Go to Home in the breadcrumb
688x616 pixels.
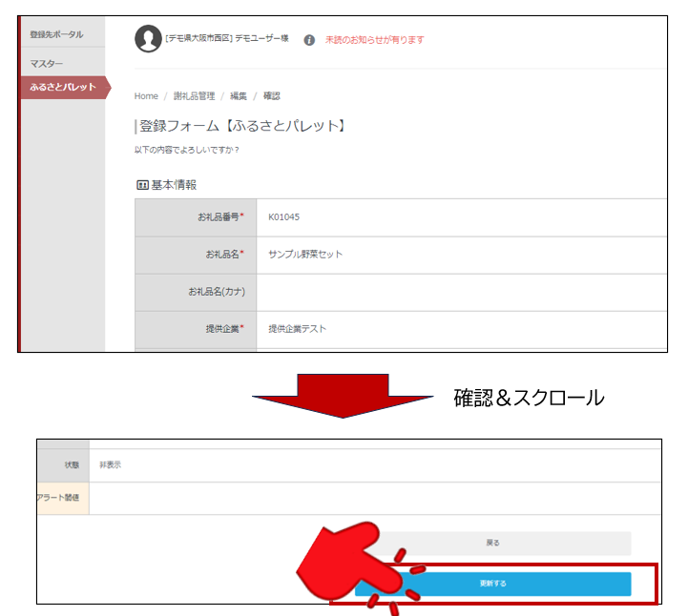[146, 96]
